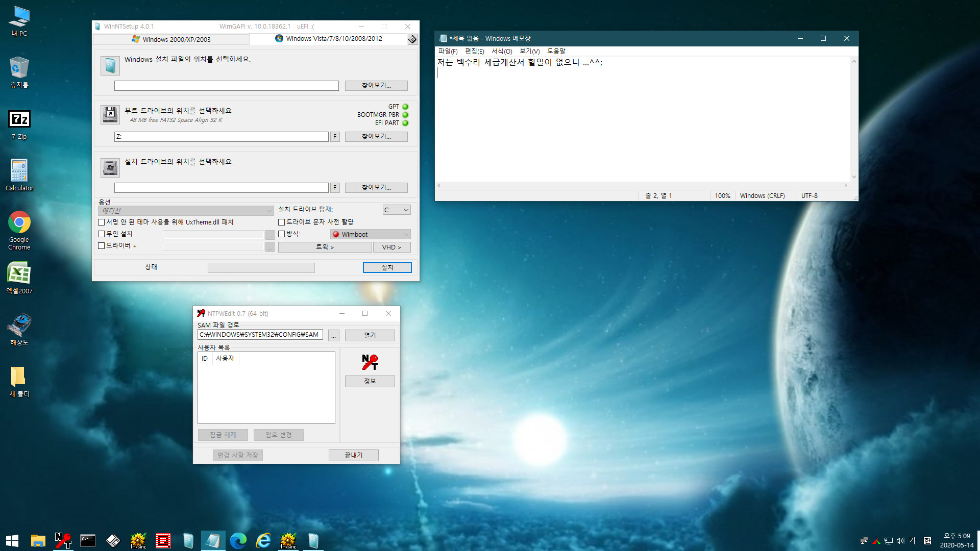Click the SAM path browse ... button
The height and width of the screenshot is (551, 980).
tap(333, 335)
